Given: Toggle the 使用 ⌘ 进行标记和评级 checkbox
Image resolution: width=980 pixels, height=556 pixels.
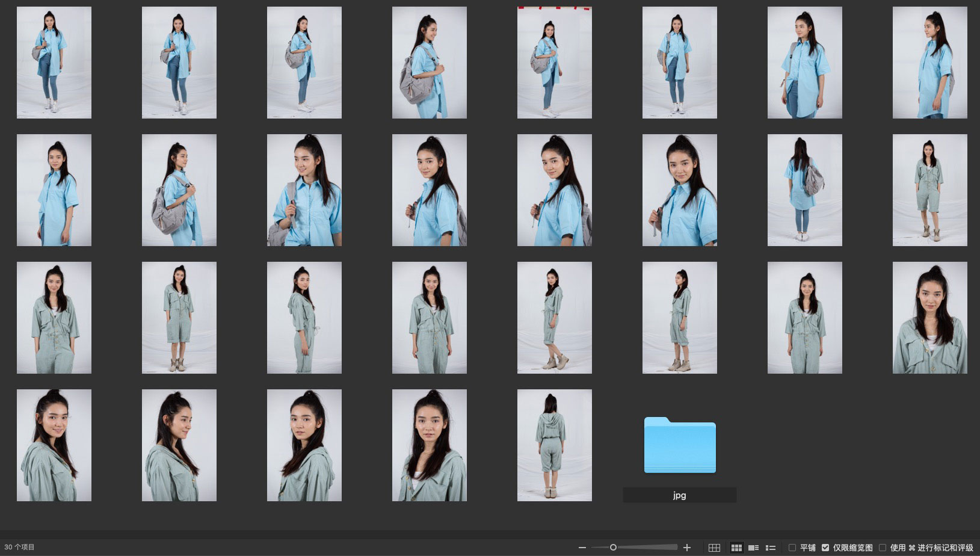Looking at the screenshot, I should point(883,548).
